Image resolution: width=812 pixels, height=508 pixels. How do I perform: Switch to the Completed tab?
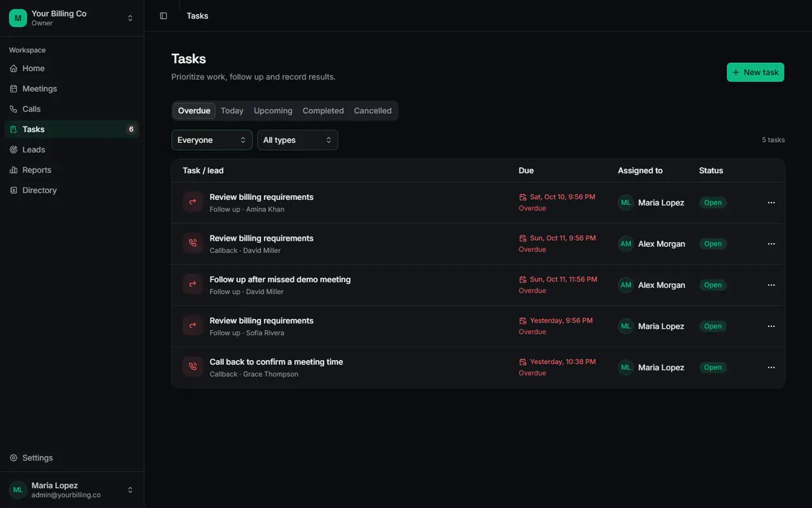(x=323, y=110)
